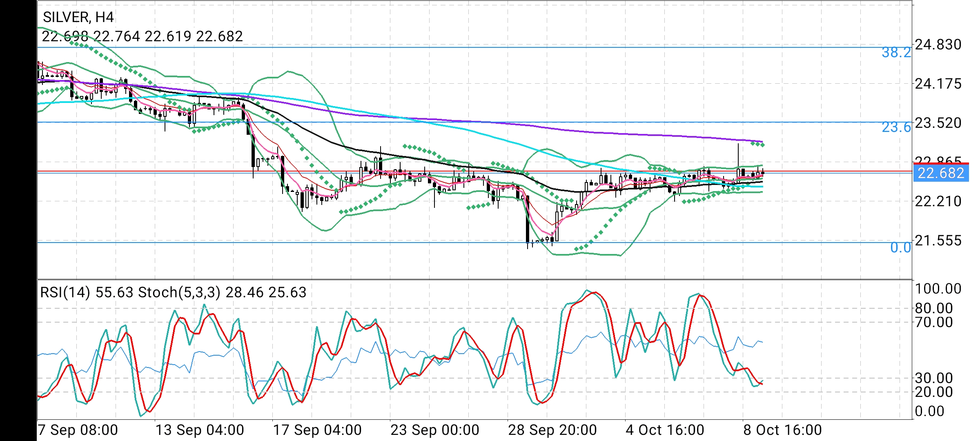
Task: Click the 21.555 price axis label
Action: pyautogui.click(x=938, y=241)
